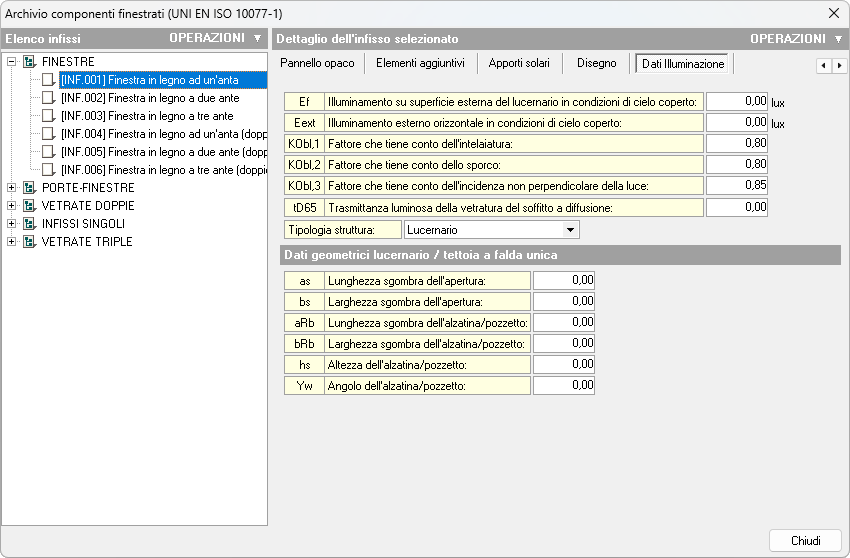
Task: Click the PORTE-FINESTRE category icon
Action: (x=29, y=188)
